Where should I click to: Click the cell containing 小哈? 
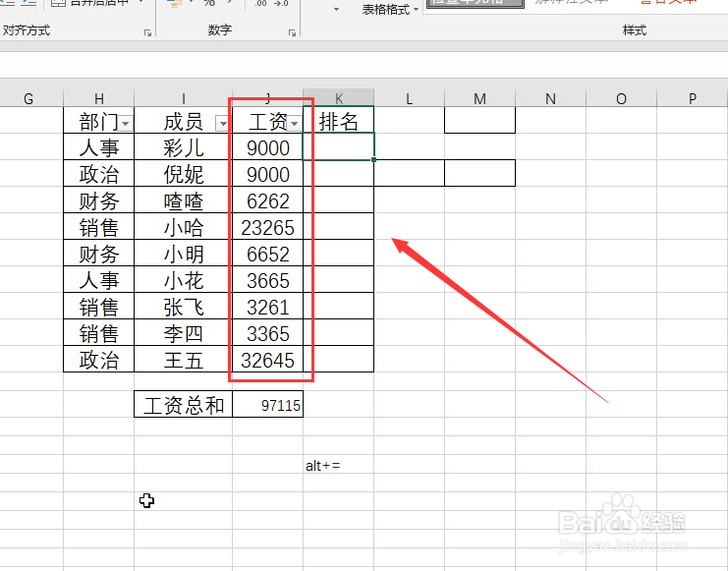coord(184,227)
